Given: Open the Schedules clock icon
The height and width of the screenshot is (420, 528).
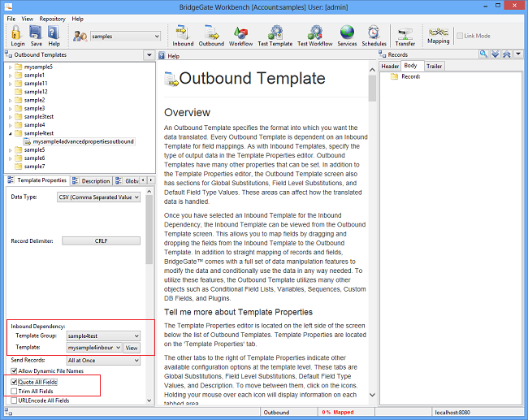Looking at the screenshot, I should pyautogui.click(x=374, y=32).
